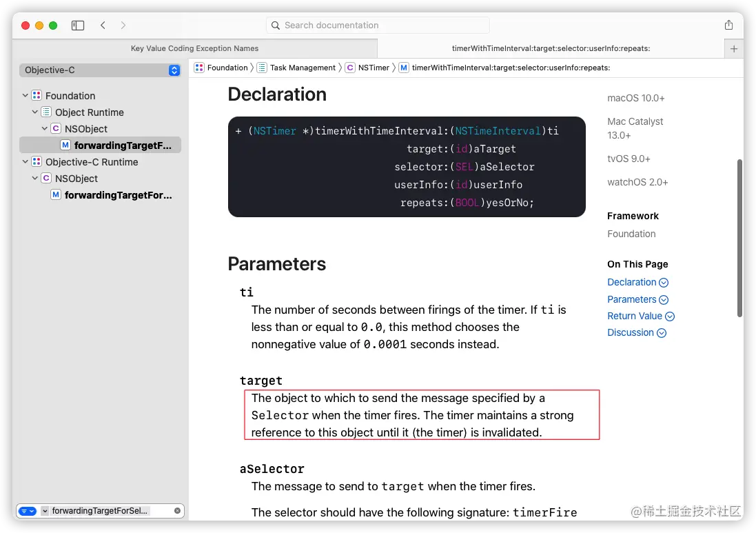
Task: Collapse the first NSObject node under Object Runtime
Action: [x=44, y=128]
